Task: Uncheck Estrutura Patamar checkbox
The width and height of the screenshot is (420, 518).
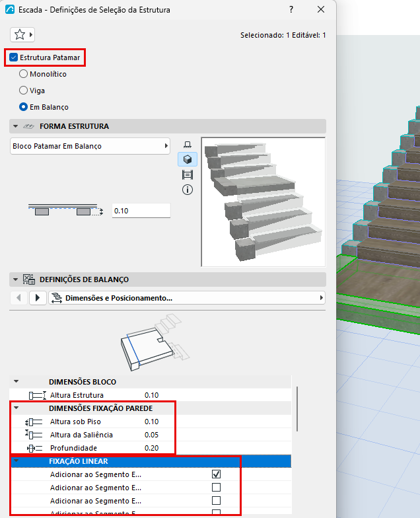Action: coord(13,57)
